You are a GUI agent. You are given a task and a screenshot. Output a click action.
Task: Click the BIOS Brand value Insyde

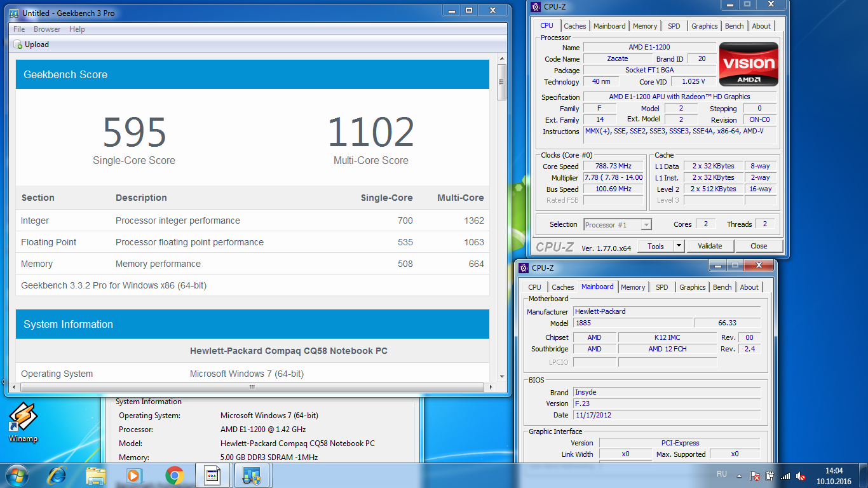[x=667, y=392]
